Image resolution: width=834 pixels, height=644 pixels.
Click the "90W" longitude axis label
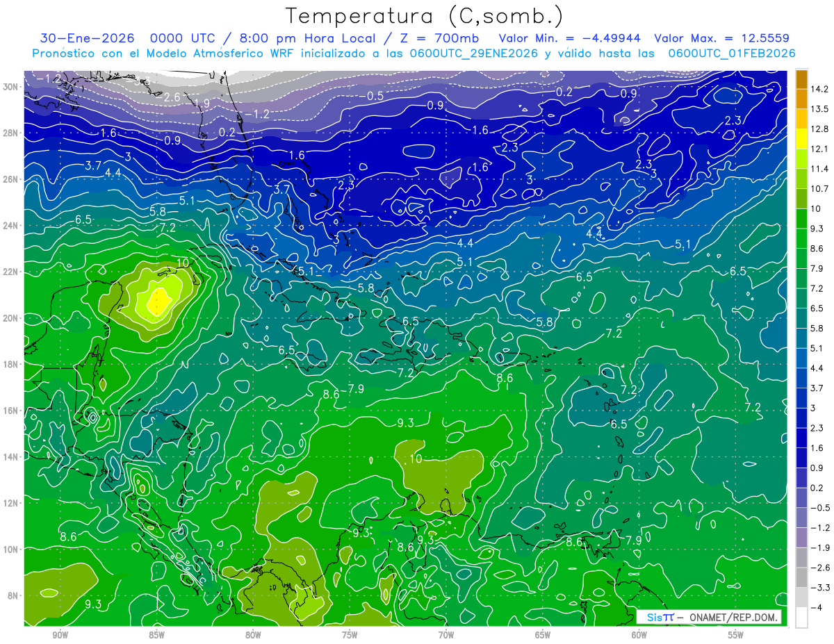click(60, 635)
